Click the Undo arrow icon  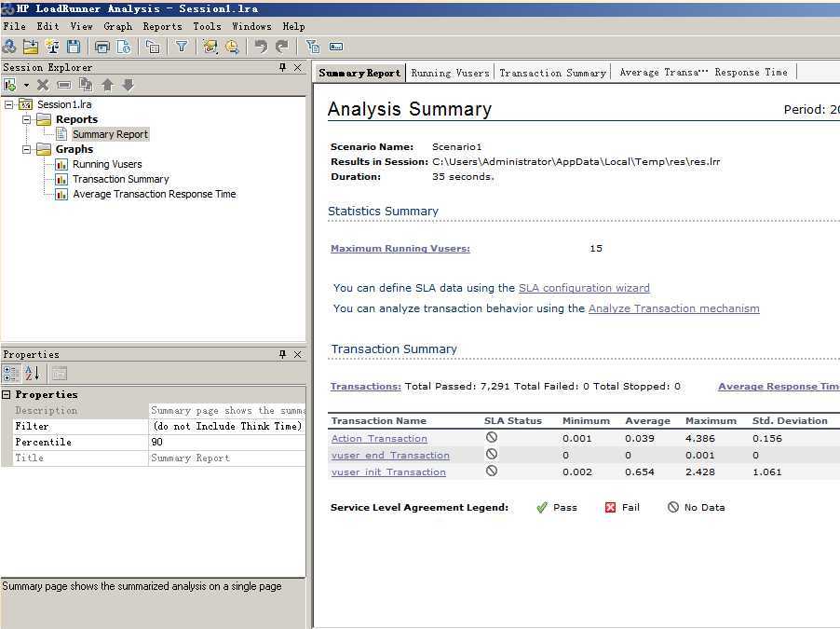[x=261, y=47]
